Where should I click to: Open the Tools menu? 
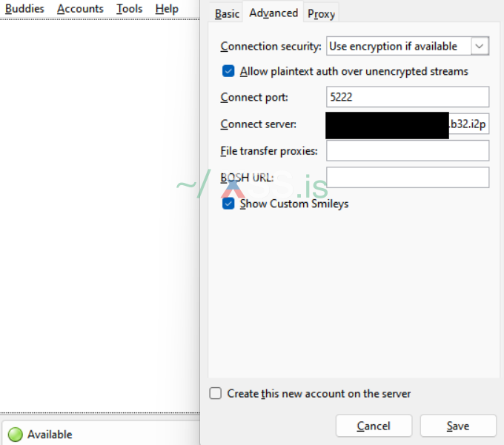click(129, 9)
